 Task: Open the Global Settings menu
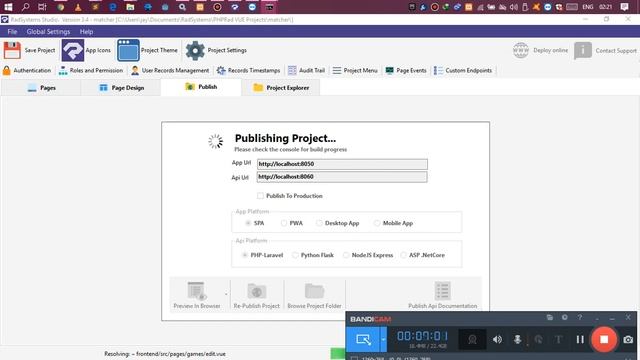click(48, 31)
